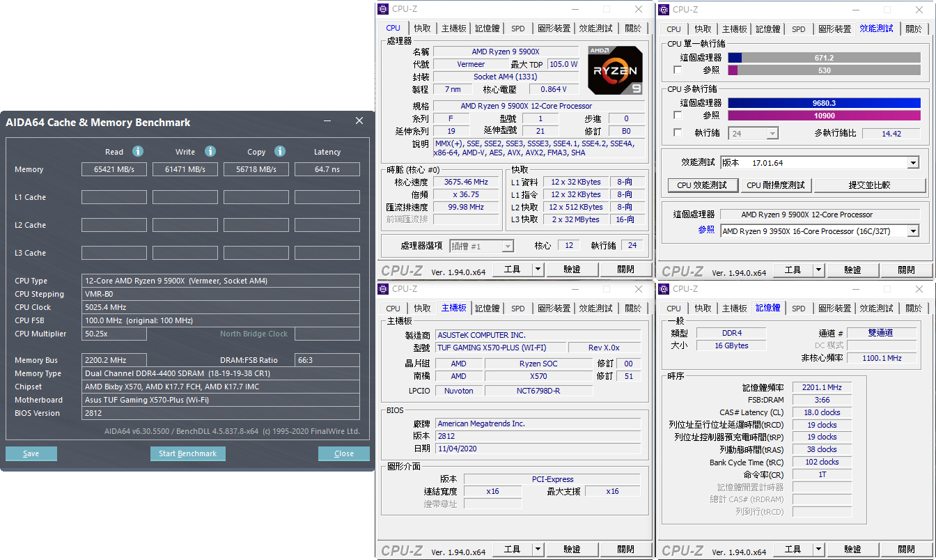
Task: Click the AIDA64 Close button
Action: 344,453
